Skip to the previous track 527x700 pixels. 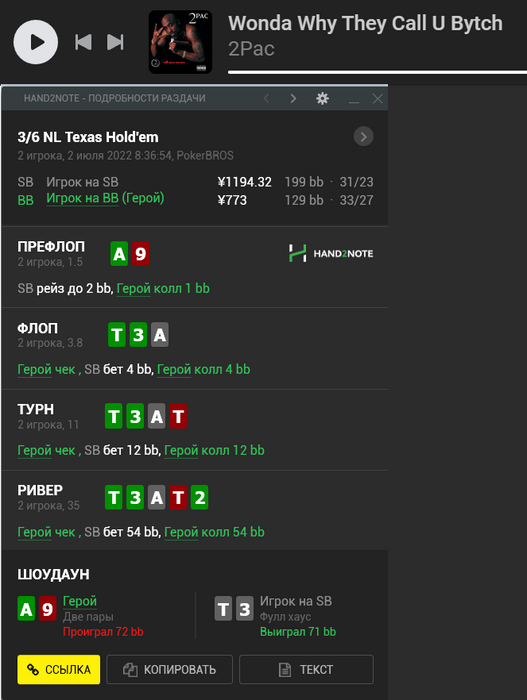(83, 42)
